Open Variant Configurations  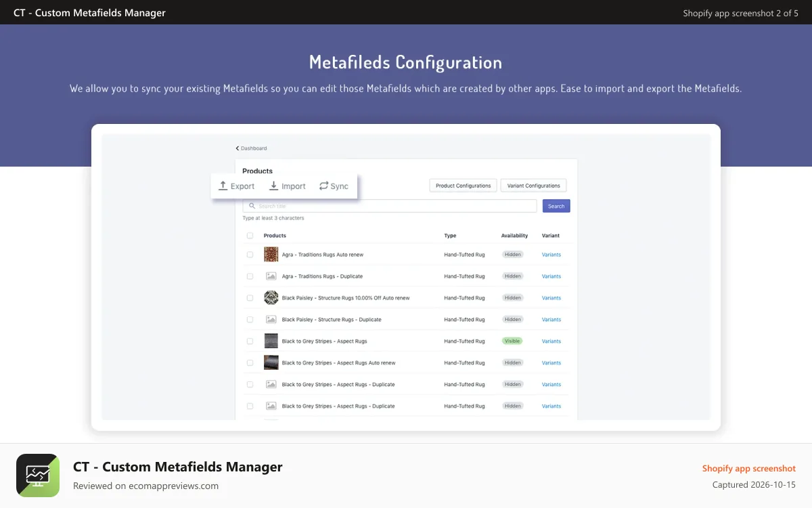coord(534,186)
